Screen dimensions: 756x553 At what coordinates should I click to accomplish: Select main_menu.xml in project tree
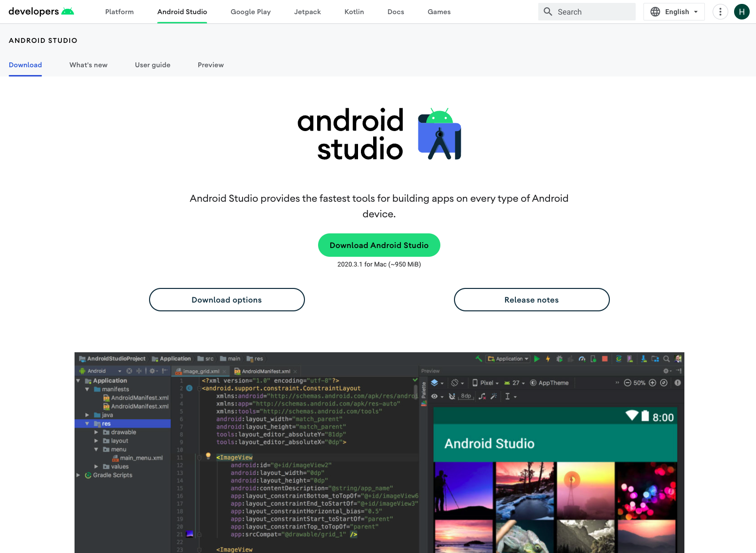[x=137, y=458]
